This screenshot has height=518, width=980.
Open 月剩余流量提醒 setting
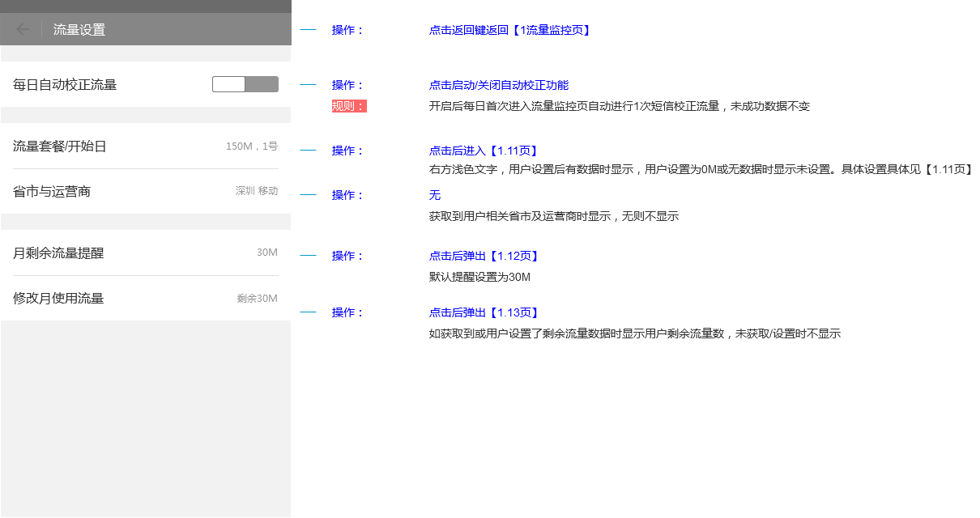(x=146, y=253)
